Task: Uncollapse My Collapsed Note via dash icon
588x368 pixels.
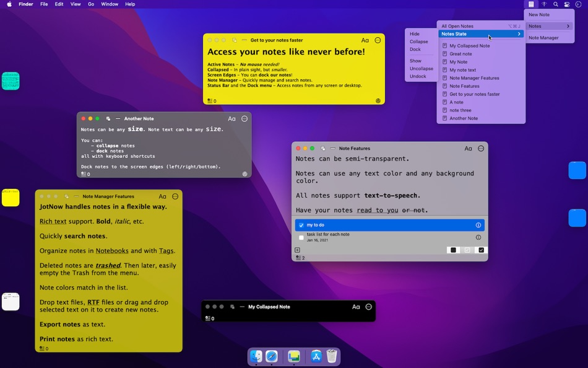Action: tap(242, 307)
